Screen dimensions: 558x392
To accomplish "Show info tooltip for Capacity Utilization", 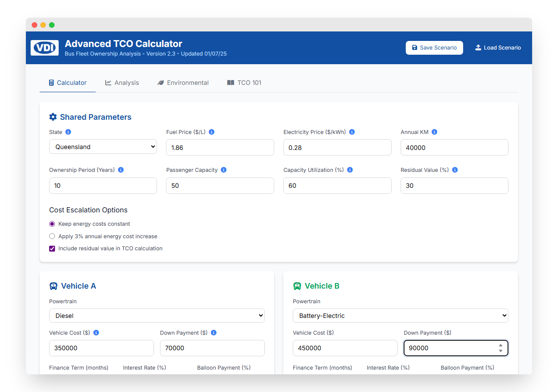I will point(350,170).
